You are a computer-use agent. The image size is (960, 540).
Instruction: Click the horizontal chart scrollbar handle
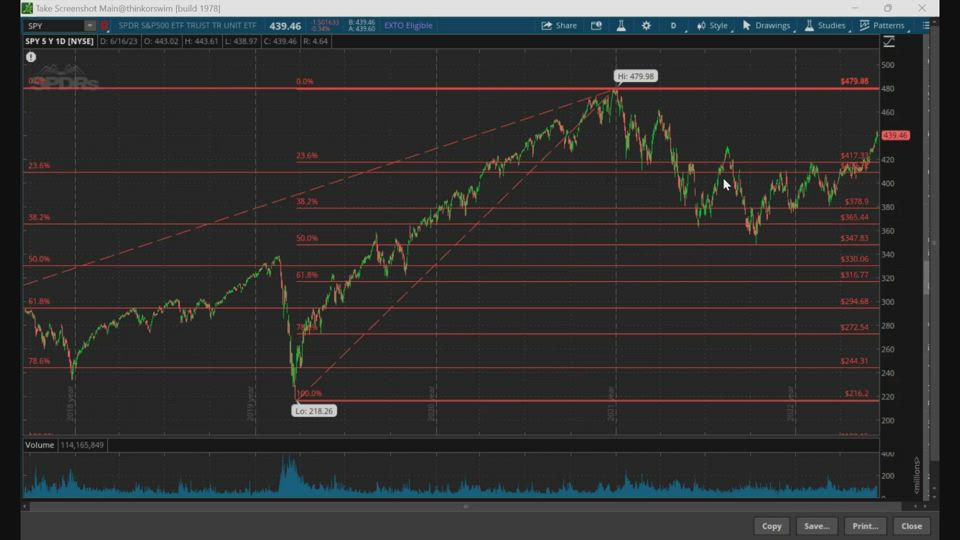click(466, 507)
